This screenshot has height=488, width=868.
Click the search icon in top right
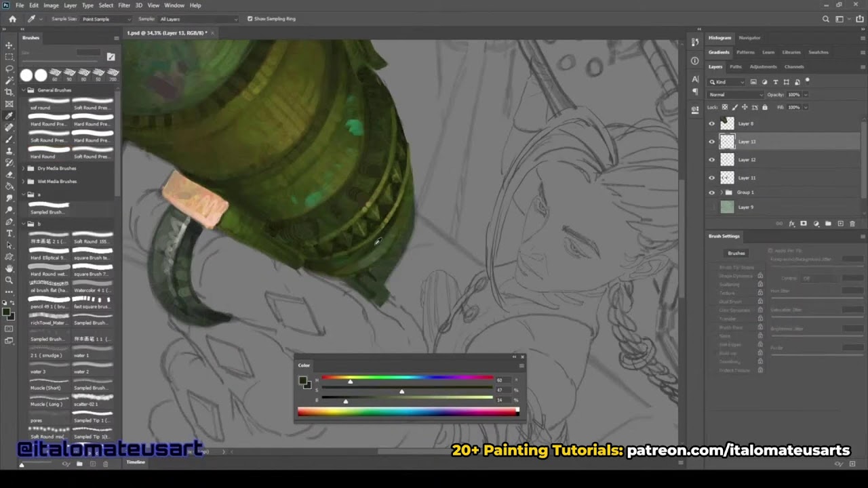(x=825, y=19)
